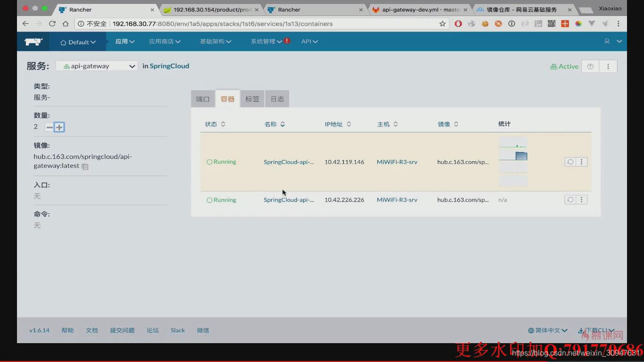Image resolution: width=644 pixels, height=362 pixels.
Task: Click the Opera extension icon
Action: click(458, 24)
